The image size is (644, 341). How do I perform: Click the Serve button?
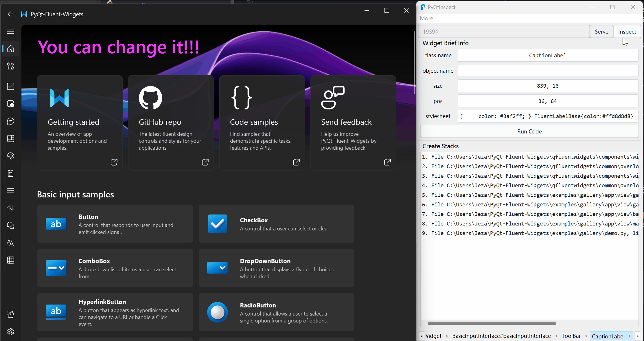coord(601,32)
